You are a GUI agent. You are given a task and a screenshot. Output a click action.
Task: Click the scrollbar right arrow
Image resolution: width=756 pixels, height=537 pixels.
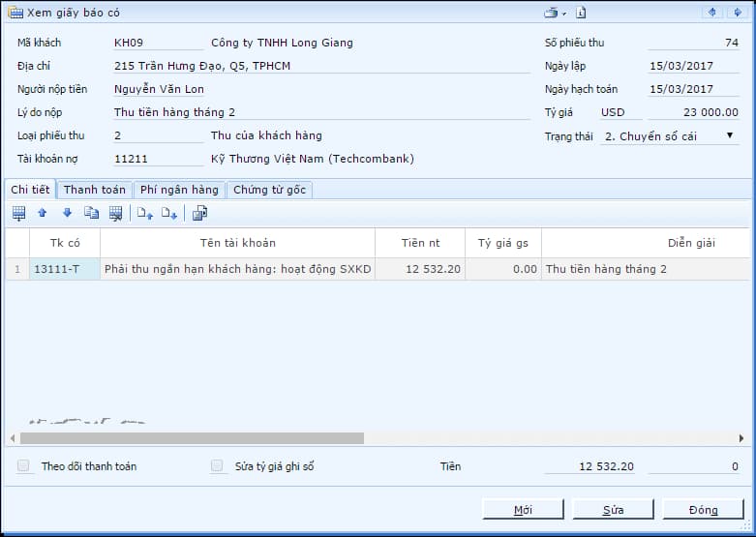741,438
